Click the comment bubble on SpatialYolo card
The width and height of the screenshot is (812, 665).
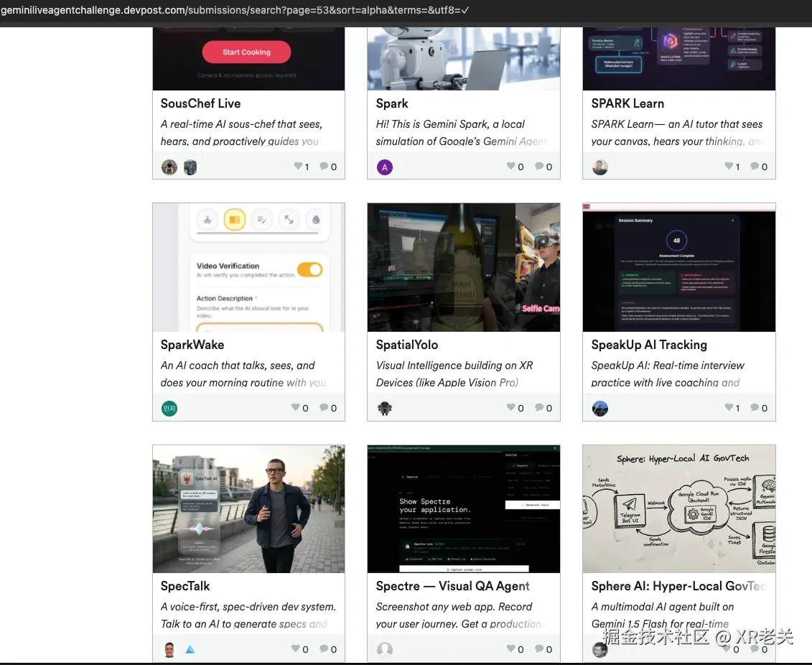(x=540, y=407)
